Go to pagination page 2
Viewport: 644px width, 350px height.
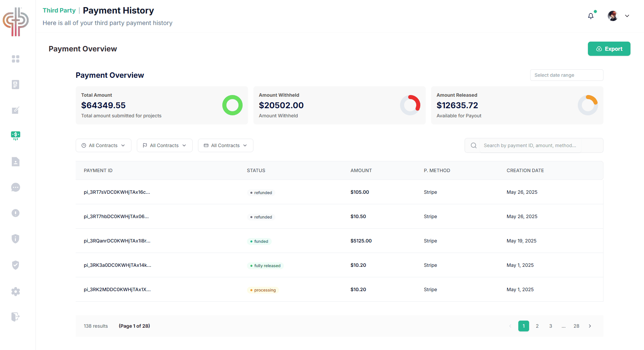click(537, 326)
